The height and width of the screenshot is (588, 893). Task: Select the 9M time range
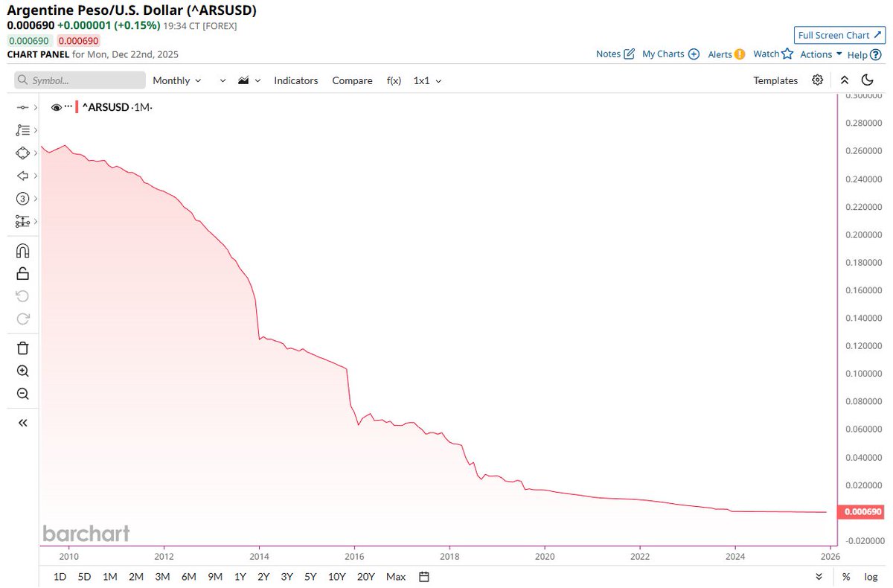point(215,576)
